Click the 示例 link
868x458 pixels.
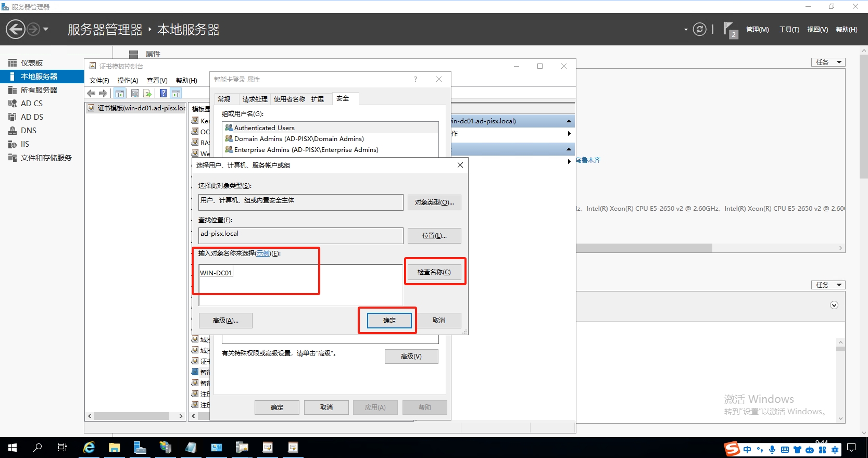pyautogui.click(x=263, y=253)
